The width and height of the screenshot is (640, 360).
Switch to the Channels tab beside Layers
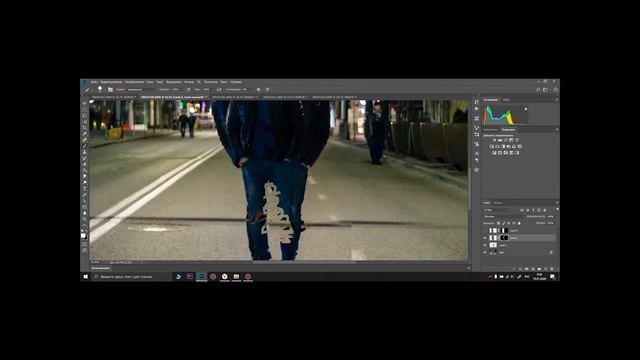click(498, 203)
